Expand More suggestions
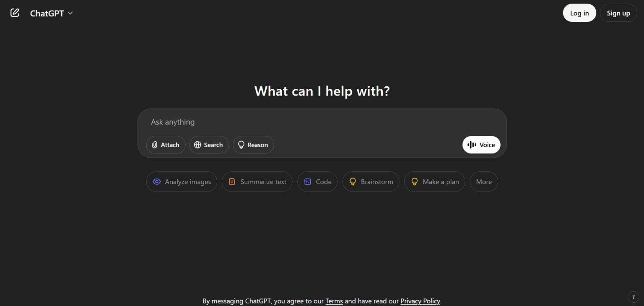This screenshot has height=306, width=644. tap(484, 182)
